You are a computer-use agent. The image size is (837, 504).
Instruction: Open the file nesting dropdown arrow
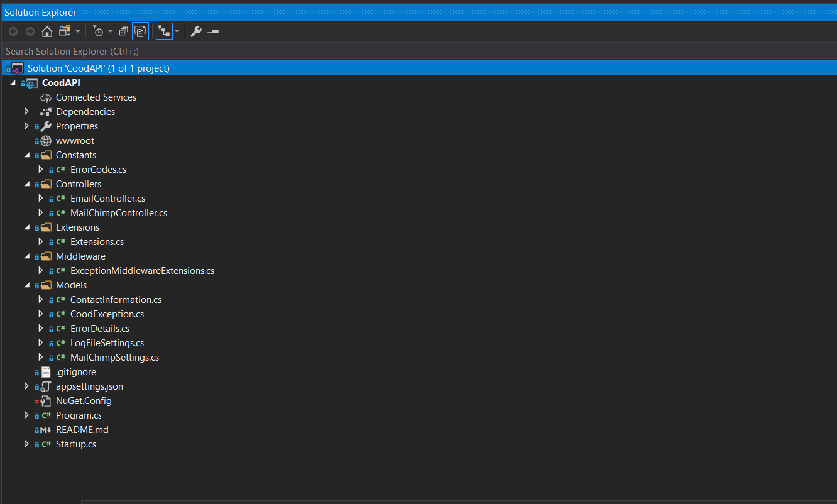[x=177, y=31]
